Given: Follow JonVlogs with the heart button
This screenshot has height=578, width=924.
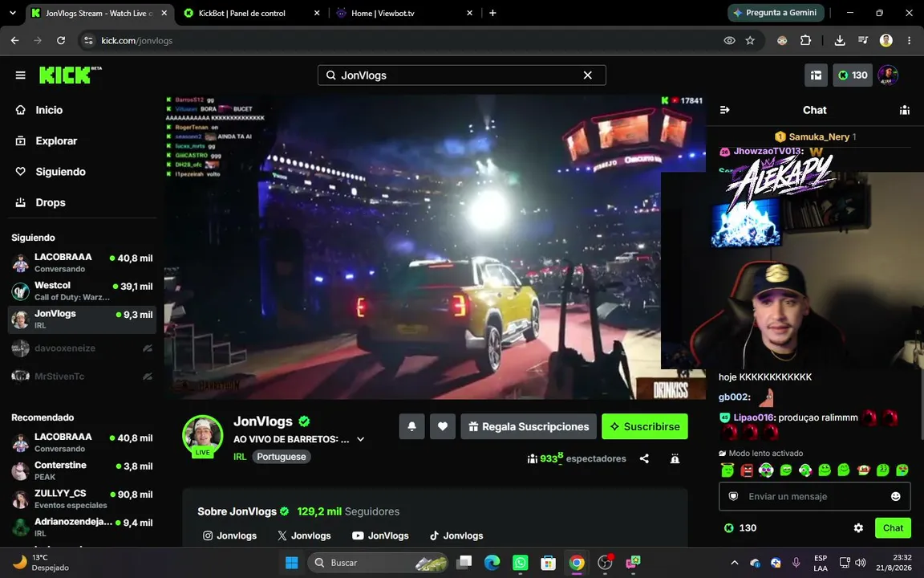Looking at the screenshot, I should [443, 426].
